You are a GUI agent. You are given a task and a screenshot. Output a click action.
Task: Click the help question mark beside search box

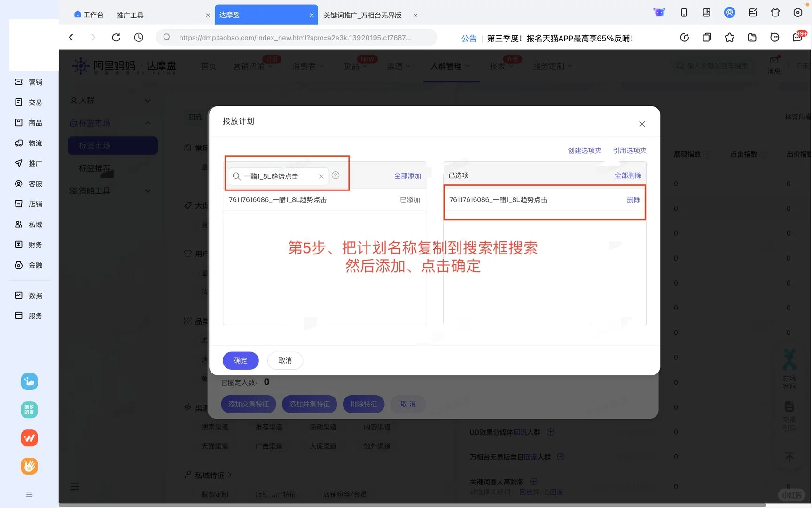click(x=335, y=175)
